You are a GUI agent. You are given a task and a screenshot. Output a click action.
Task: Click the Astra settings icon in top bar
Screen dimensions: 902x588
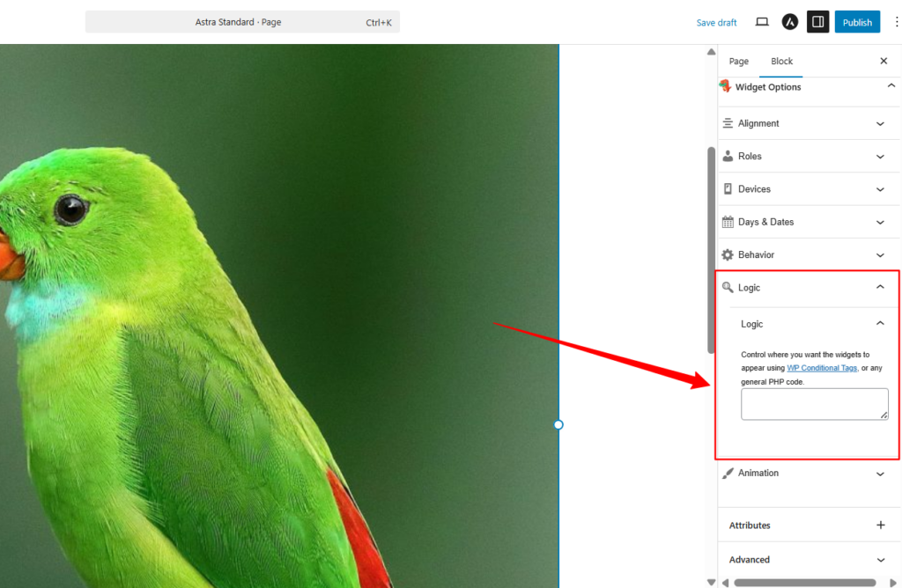790,22
